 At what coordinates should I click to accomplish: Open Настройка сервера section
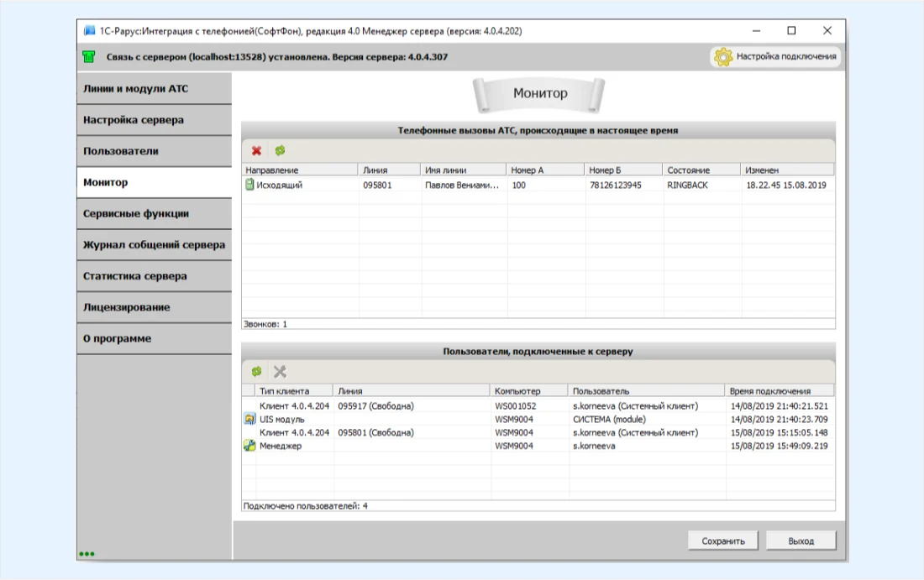click(154, 120)
